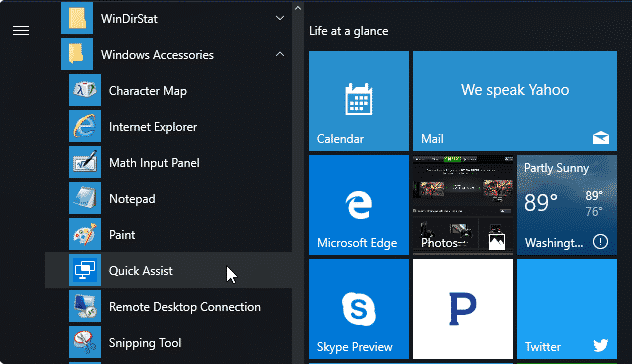Open the hamburger menu icon
This screenshot has width=632, height=364.
pyautogui.click(x=21, y=31)
